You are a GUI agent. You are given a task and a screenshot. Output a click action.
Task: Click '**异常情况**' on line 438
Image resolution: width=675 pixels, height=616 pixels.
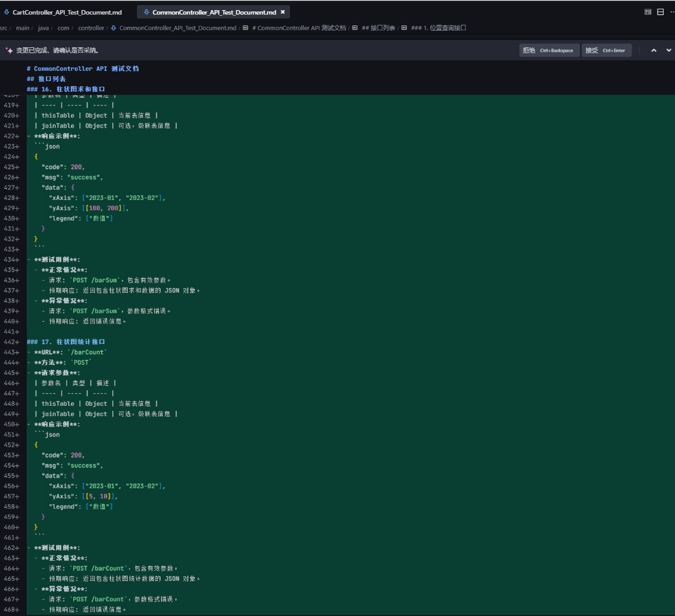pos(64,301)
